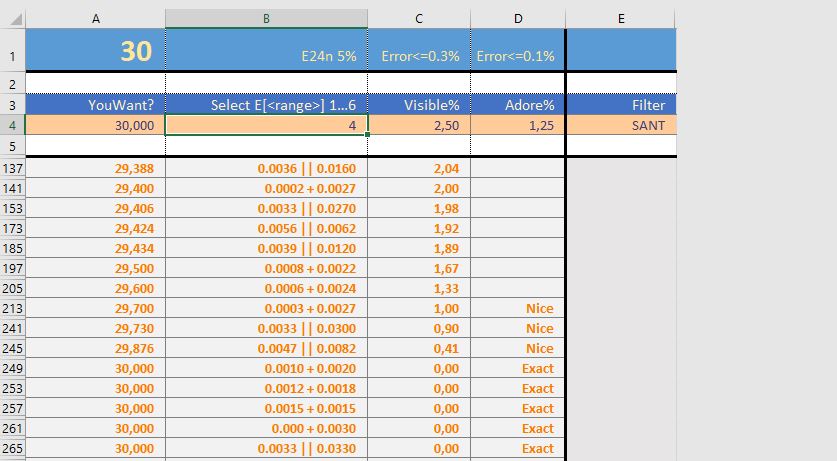The image size is (837, 461).
Task: Click the Exact cell in row 249
Action: 518,368
